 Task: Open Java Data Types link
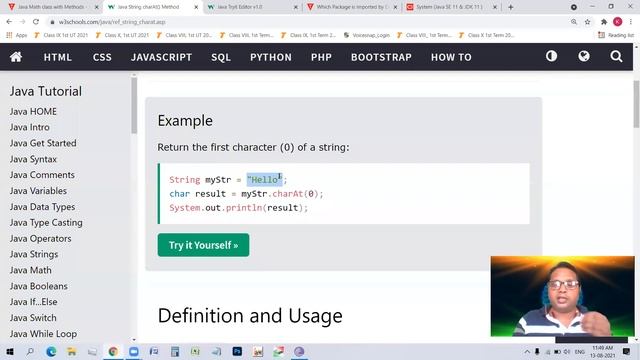coord(42,207)
